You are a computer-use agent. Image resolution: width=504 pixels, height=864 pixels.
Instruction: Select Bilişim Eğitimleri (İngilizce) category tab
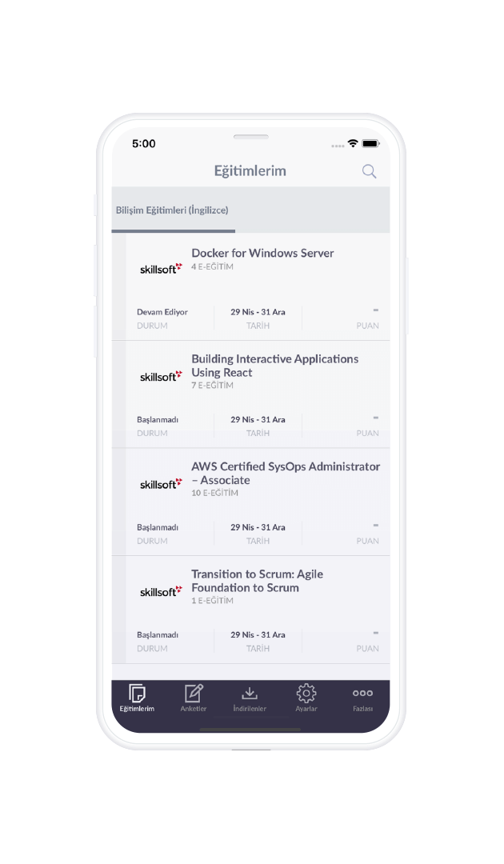[x=172, y=210]
